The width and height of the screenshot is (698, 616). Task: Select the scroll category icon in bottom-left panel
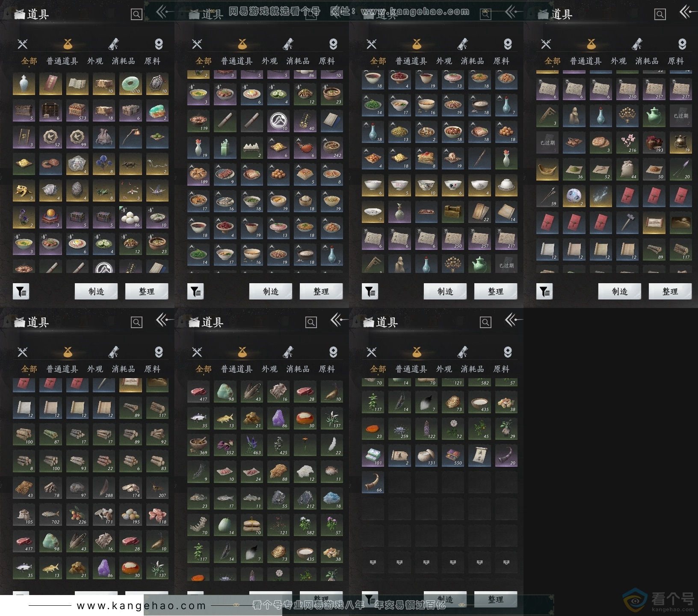tap(113, 352)
